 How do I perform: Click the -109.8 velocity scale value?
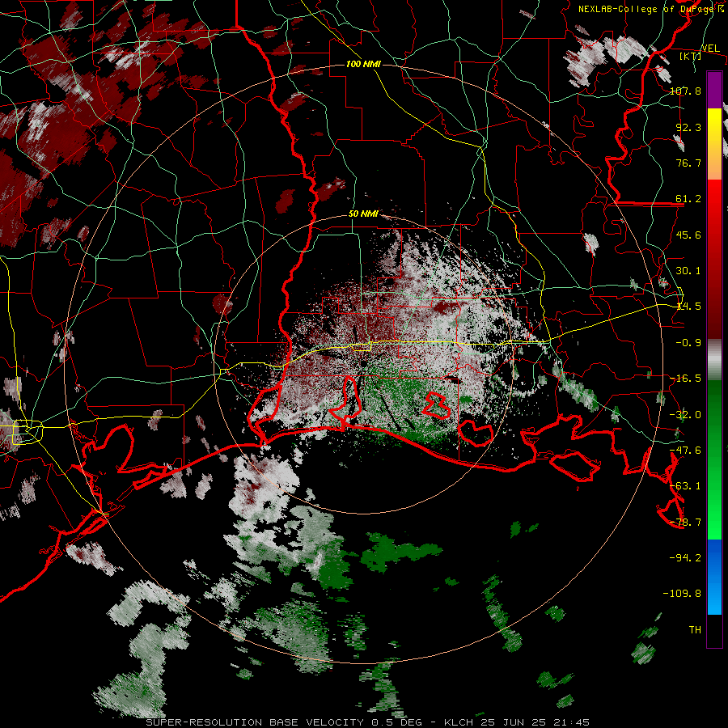pyautogui.click(x=682, y=594)
